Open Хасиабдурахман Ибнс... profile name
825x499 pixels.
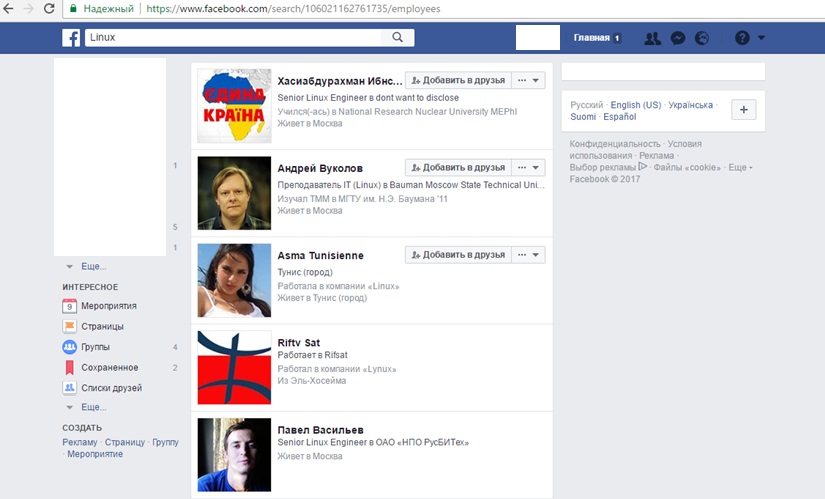click(340, 81)
